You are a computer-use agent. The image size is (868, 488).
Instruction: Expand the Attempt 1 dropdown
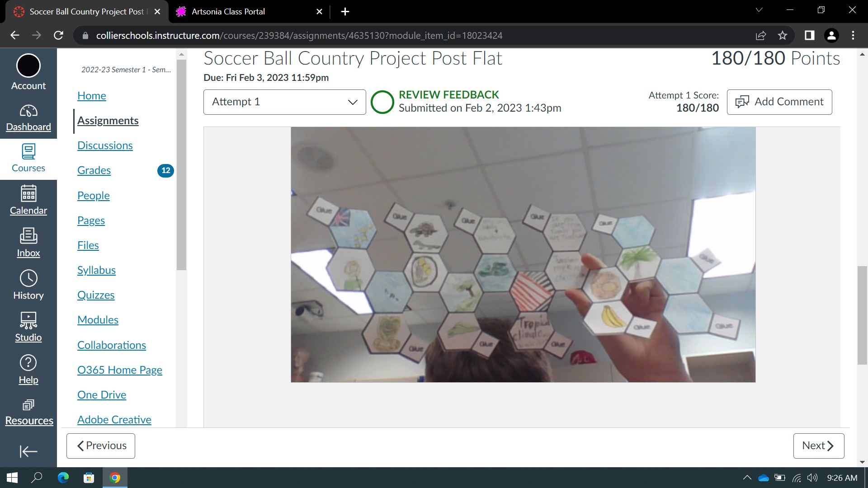click(284, 102)
